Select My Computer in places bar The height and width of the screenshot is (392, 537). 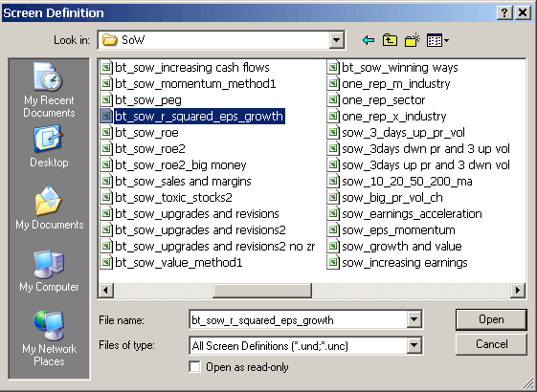[x=49, y=271]
